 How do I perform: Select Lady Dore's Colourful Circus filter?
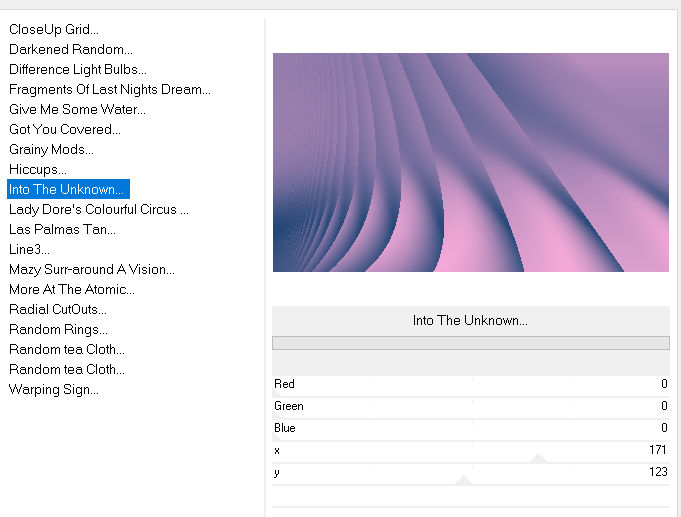[x=99, y=210]
